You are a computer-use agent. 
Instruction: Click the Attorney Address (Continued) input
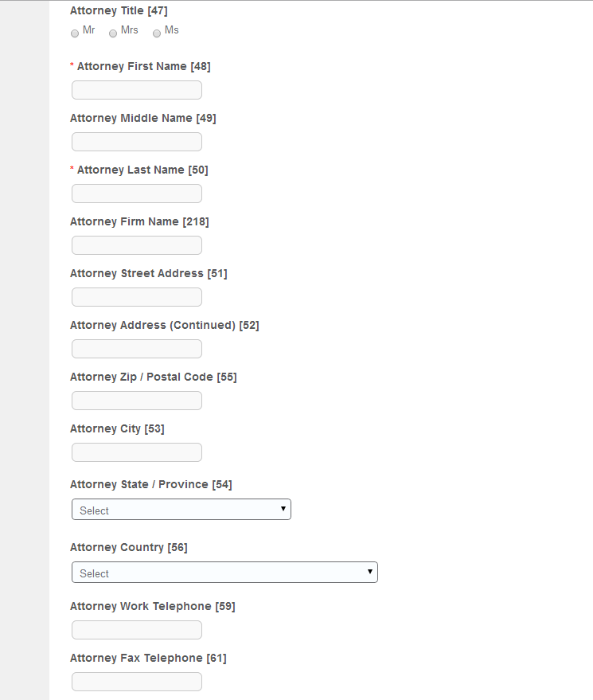point(137,349)
